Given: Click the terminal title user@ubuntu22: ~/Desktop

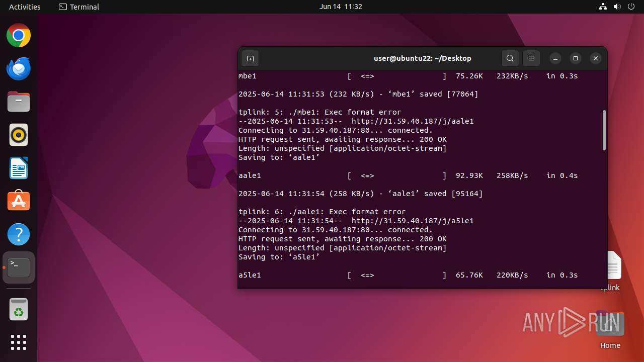Looking at the screenshot, I should (423, 58).
